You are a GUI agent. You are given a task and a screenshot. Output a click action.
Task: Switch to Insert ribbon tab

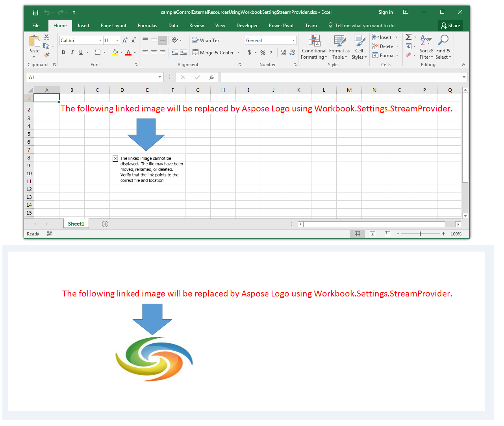[83, 26]
